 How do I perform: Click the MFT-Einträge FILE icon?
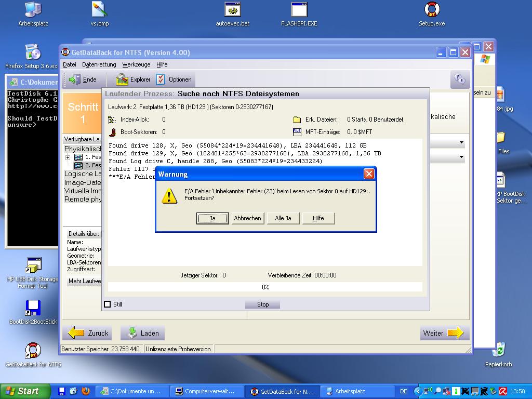[x=297, y=131]
